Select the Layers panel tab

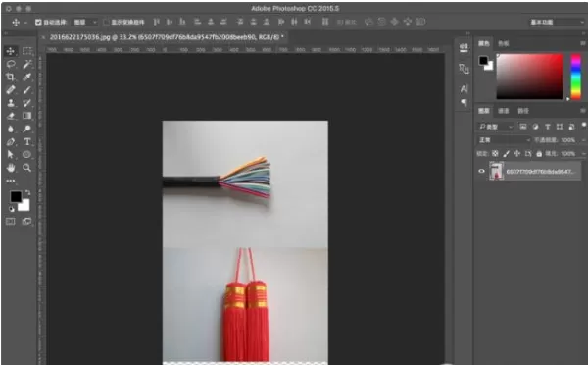(484, 111)
